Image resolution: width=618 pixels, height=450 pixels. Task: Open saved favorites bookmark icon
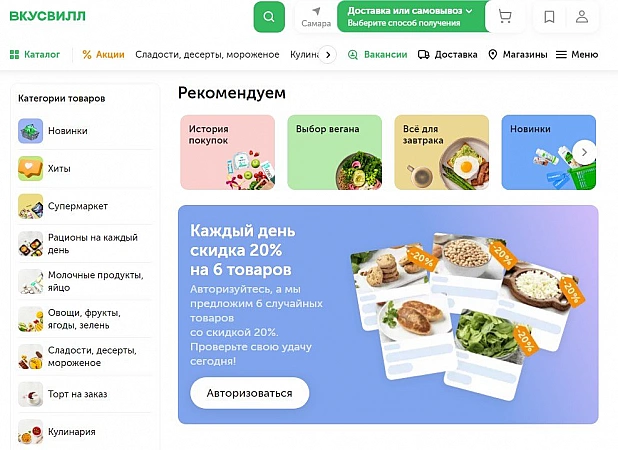pos(549,17)
